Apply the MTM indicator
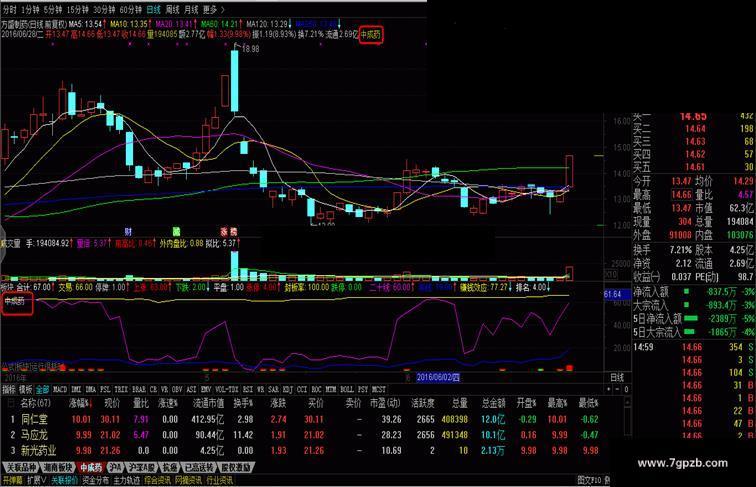The width and height of the screenshot is (756, 487). pos(331,390)
